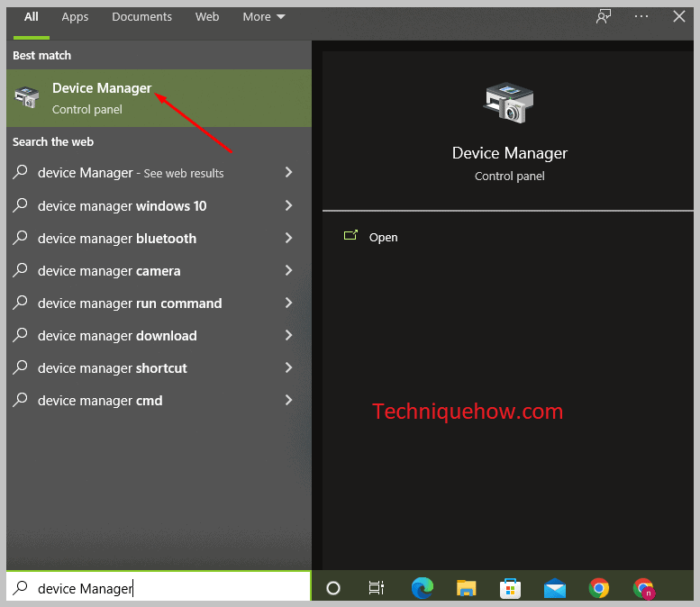Open the three-dot options menu
Viewport: 700px width, 607px height.
(x=641, y=16)
